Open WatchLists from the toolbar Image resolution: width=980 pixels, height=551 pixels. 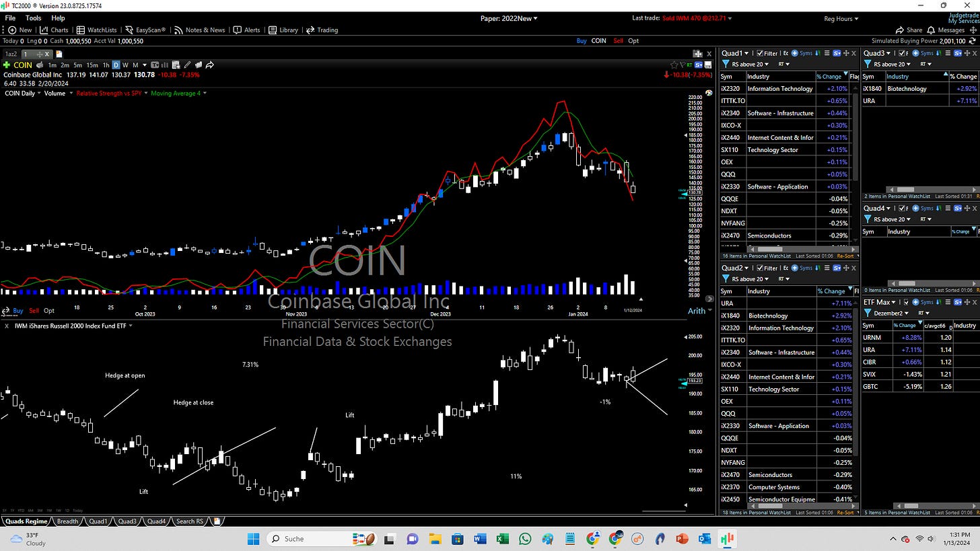pyautogui.click(x=96, y=30)
